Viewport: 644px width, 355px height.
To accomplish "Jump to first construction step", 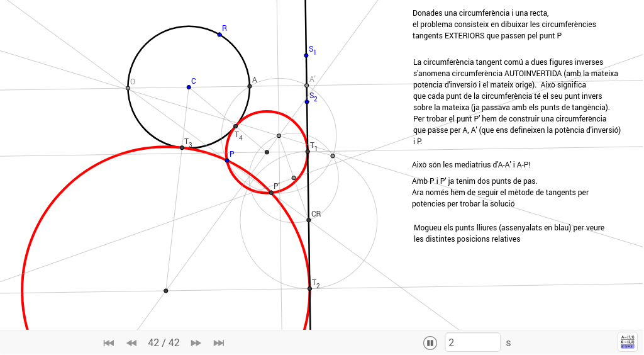I will [x=108, y=342].
